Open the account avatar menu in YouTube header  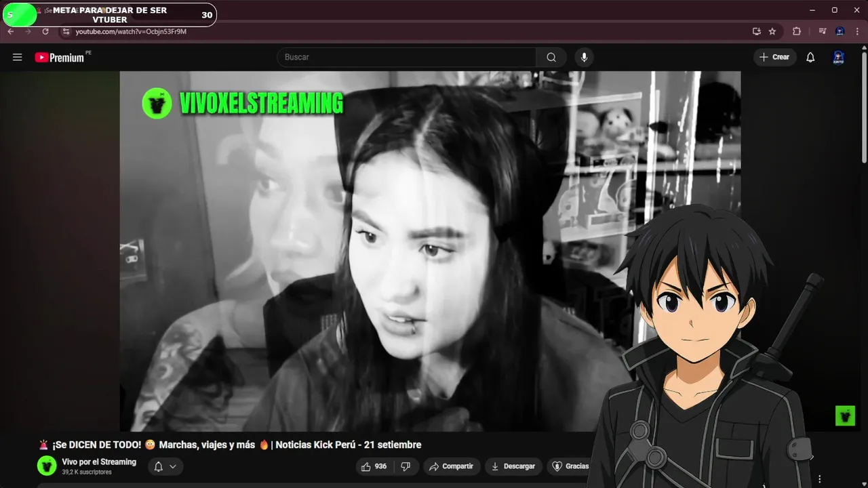click(x=839, y=58)
